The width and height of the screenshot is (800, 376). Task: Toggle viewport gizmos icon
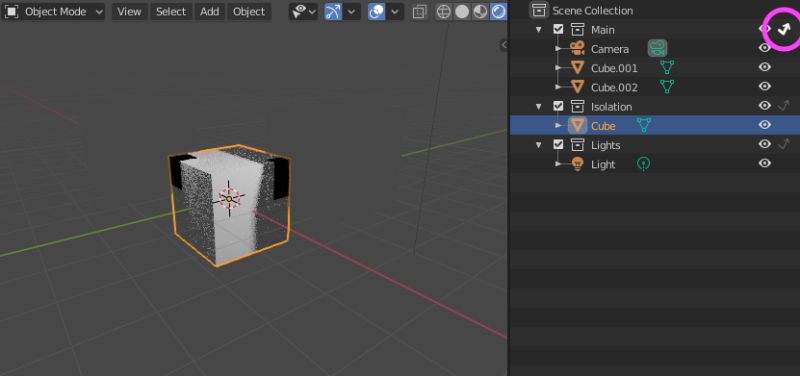(x=333, y=11)
